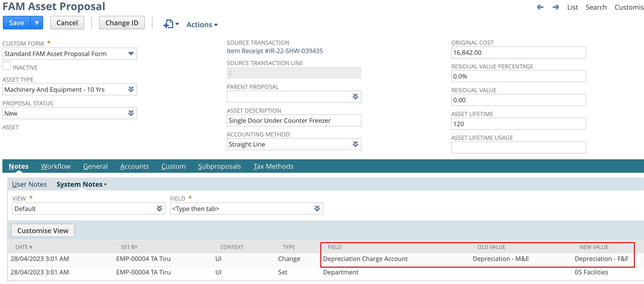
Task: Go to previous record using left arrow
Action: 540,7
